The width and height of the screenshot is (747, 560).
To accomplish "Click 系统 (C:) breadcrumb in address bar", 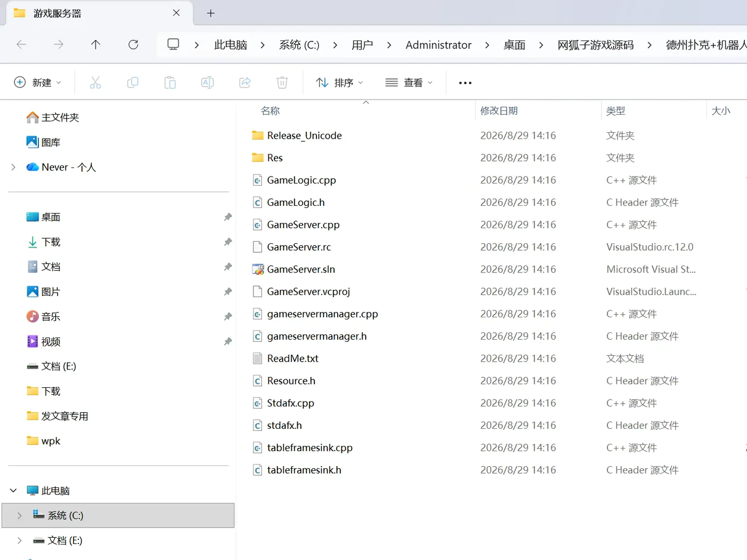I will (x=299, y=45).
